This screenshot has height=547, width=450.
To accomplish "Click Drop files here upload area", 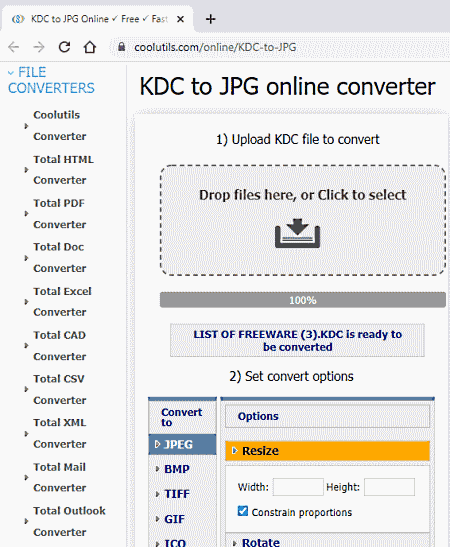I will click(x=302, y=220).
